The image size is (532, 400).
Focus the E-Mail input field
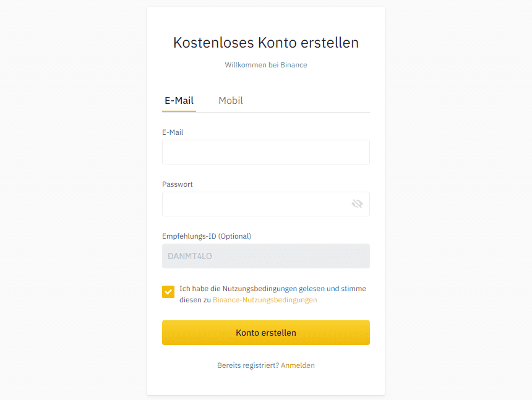pyautogui.click(x=265, y=152)
